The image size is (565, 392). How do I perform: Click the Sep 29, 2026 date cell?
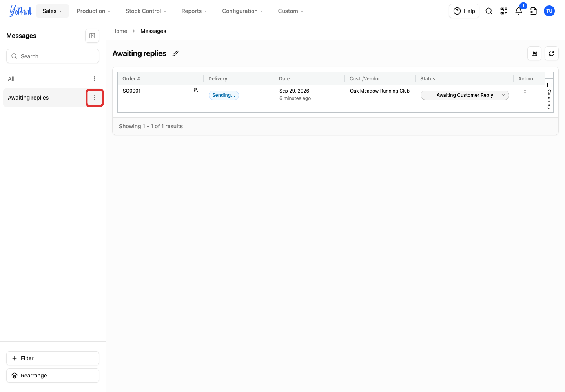pyautogui.click(x=294, y=91)
